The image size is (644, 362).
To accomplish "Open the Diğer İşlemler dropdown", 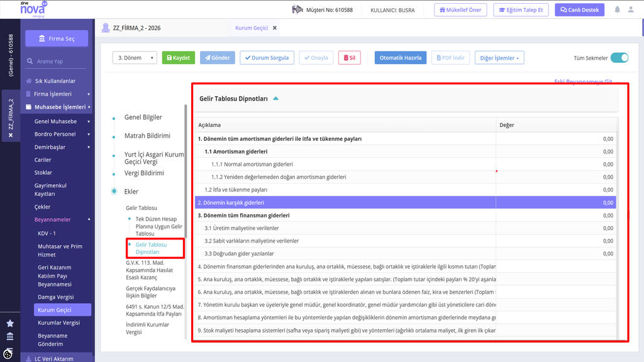I will [499, 58].
